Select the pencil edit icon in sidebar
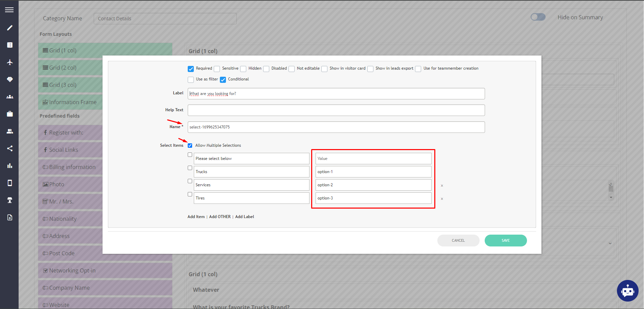The height and width of the screenshot is (309, 644). coord(9,28)
